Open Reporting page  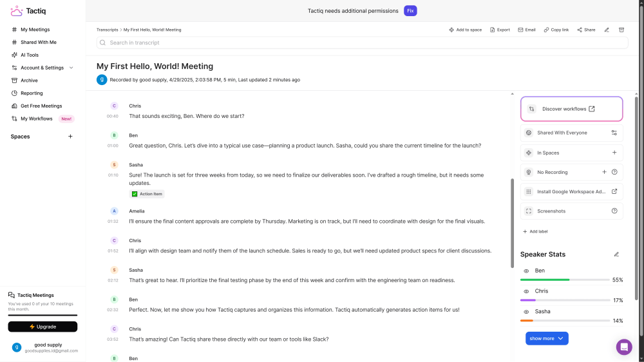pos(32,93)
